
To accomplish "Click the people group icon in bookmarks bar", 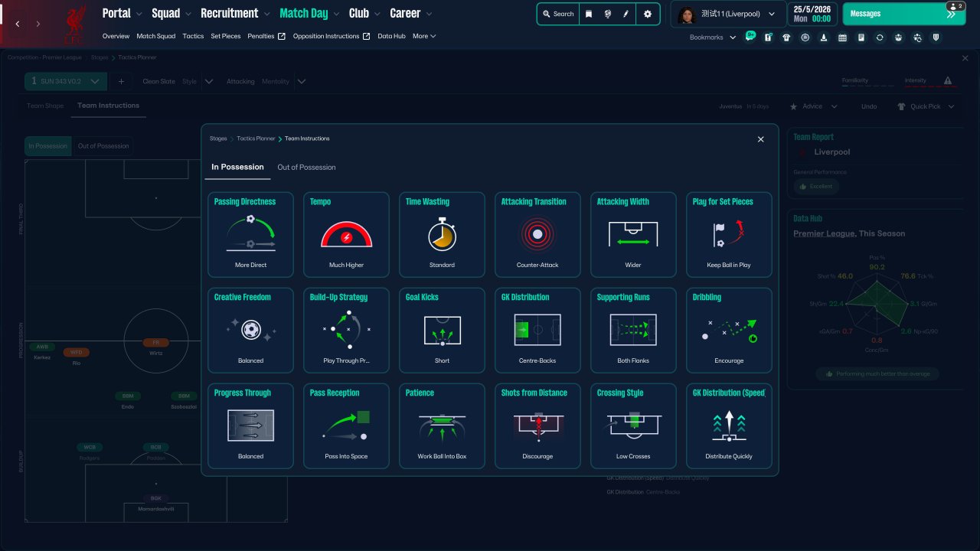I will 898,37.
